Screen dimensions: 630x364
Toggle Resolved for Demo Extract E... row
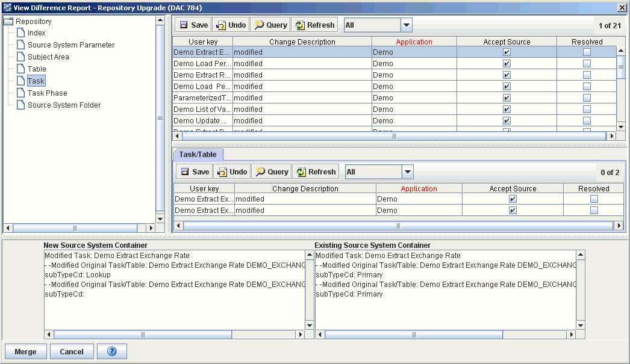(x=587, y=52)
